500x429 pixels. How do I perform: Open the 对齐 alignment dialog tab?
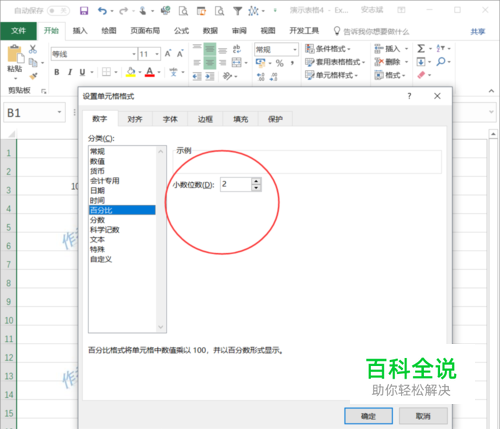click(x=135, y=119)
